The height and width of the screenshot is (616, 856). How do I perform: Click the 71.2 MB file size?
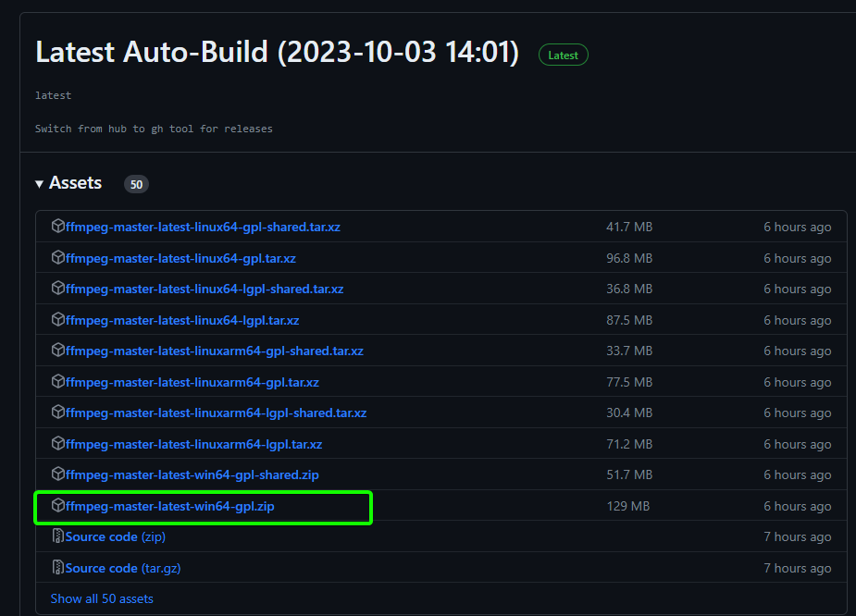point(629,445)
